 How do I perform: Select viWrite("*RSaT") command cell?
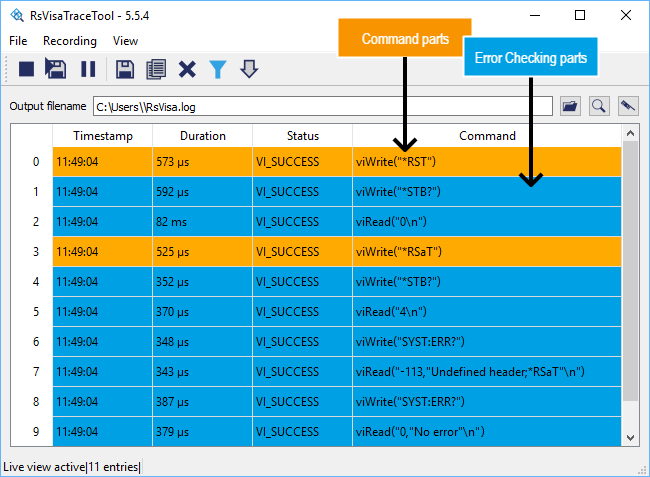(487, 252)
